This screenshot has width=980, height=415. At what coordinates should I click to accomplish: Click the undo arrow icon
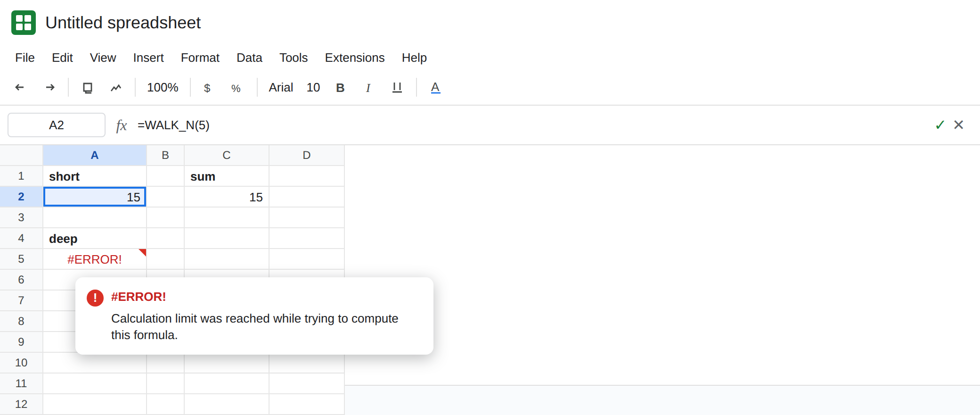pyautogui.click(x=19, y=87)
